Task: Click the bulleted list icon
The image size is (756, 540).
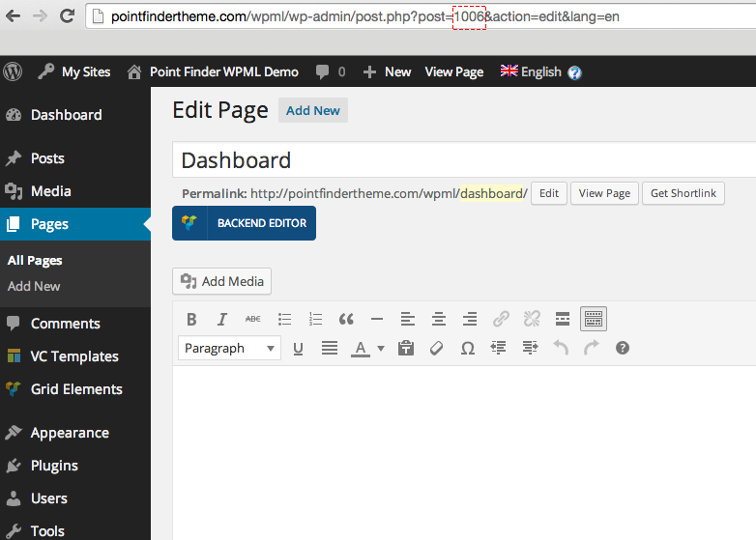Action: click(284, 319)
